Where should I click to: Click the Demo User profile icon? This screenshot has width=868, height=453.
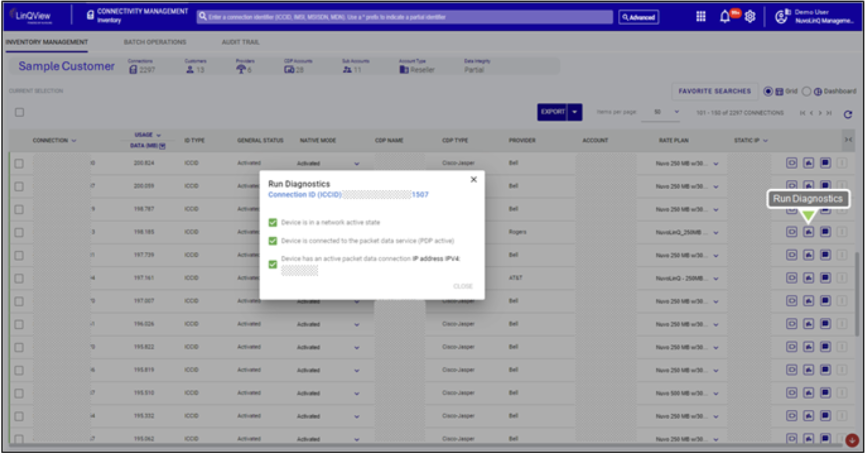(x=781, y=17)
